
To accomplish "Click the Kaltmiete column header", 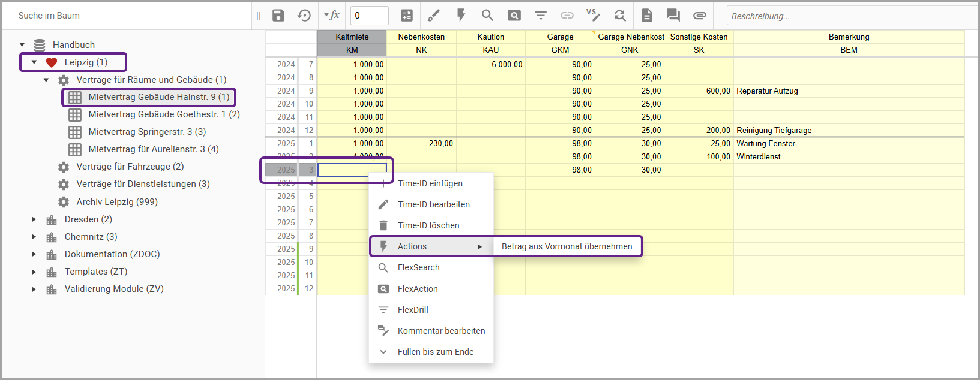I will 352,37.
